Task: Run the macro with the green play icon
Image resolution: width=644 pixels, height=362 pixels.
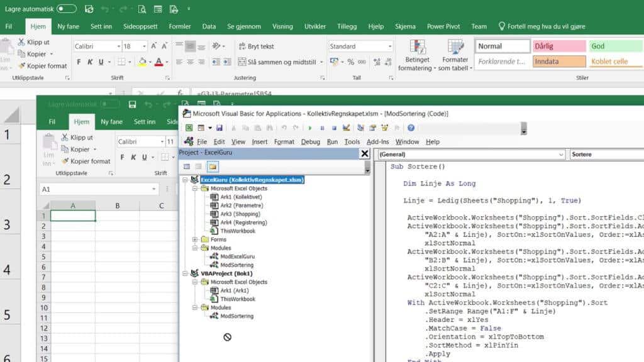Action: click(310, 128)
